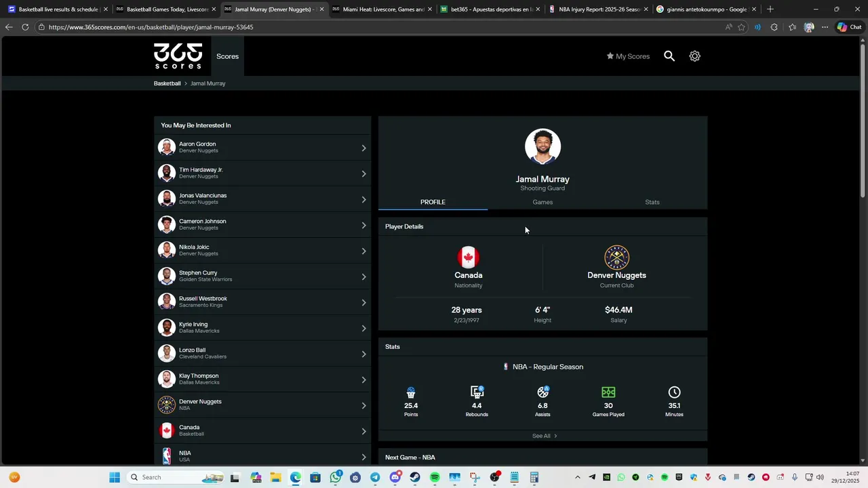Click the 365Scores logo
The image size is (868, 488).
pos(178,56)
